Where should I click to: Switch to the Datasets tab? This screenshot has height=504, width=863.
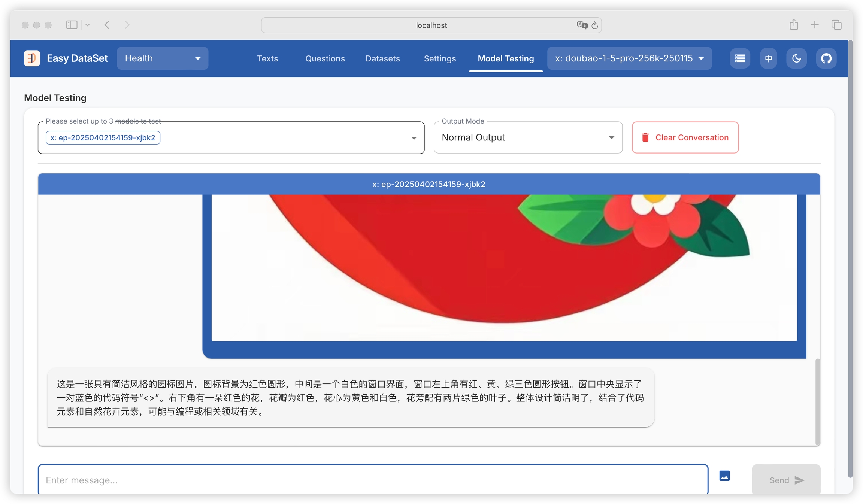382,58
